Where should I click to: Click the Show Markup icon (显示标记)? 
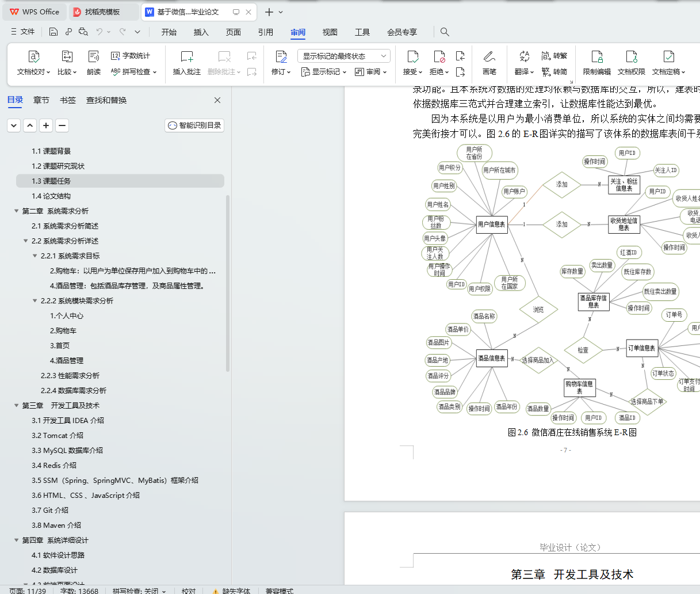tap(324, 72)
